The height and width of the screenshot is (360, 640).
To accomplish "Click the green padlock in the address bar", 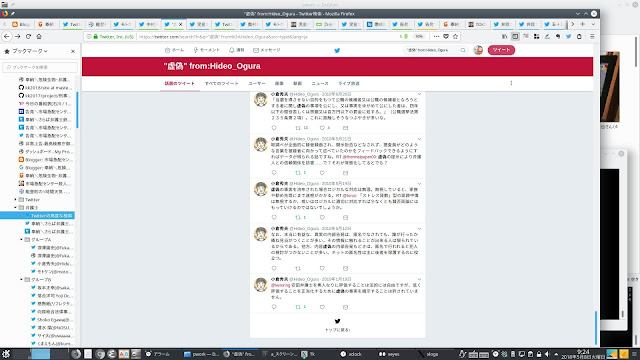I will (x=96, y=36).
